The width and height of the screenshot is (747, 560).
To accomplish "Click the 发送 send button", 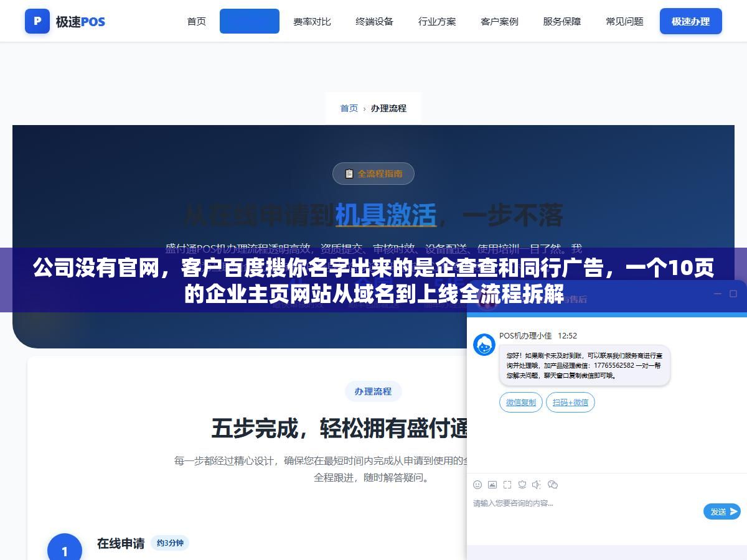I will [x=721, y=511].
